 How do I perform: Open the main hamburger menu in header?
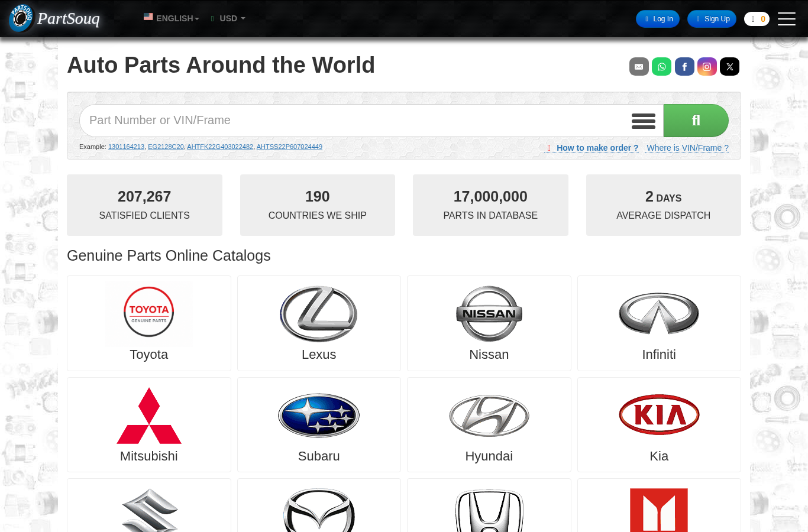point(786,19)
